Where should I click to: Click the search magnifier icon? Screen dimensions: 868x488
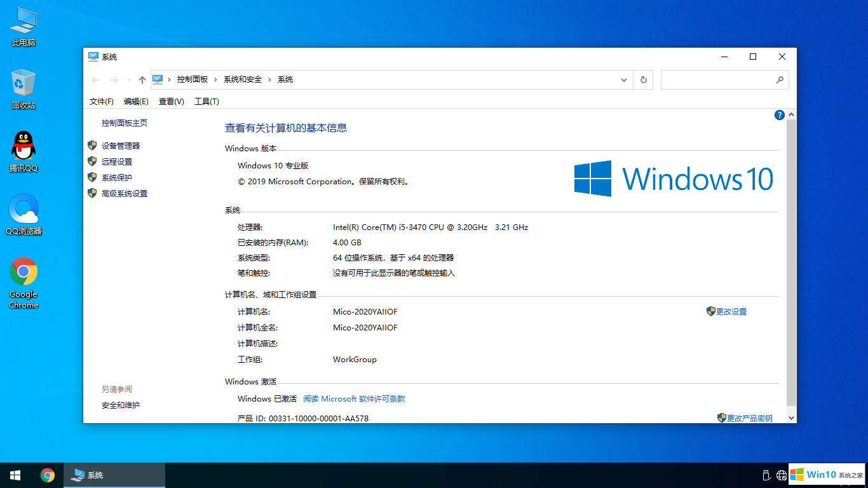(x=780, y=79)
